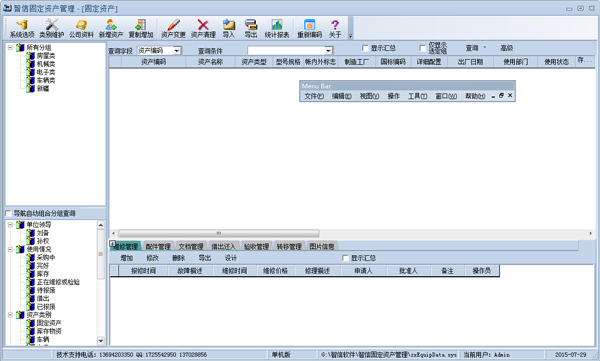Select 采购中 node under 使用情况
Viewport: 600px width, 361px height.
pos(46,257)
